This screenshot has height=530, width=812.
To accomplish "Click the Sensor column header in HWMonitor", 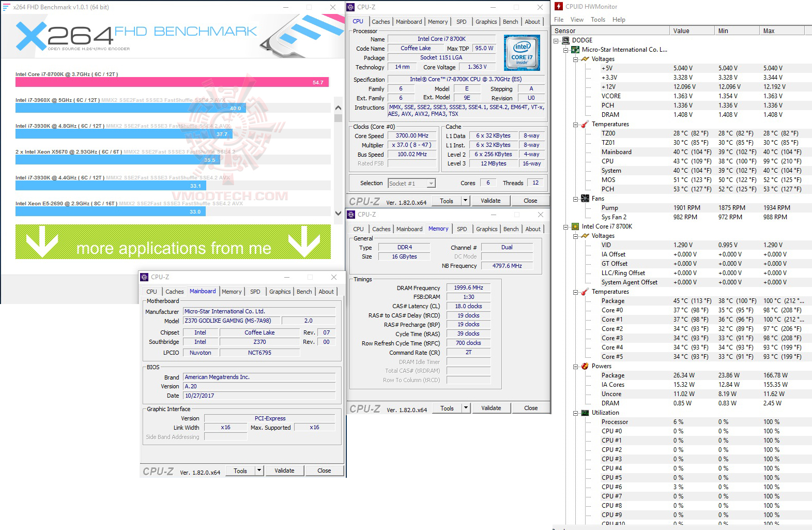I will click(x=610, y=31).
